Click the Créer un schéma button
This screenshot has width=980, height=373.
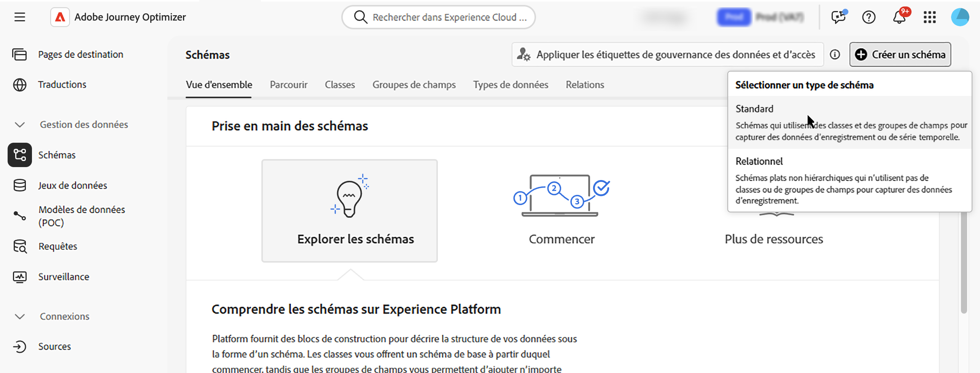click(x=900, y=54)
